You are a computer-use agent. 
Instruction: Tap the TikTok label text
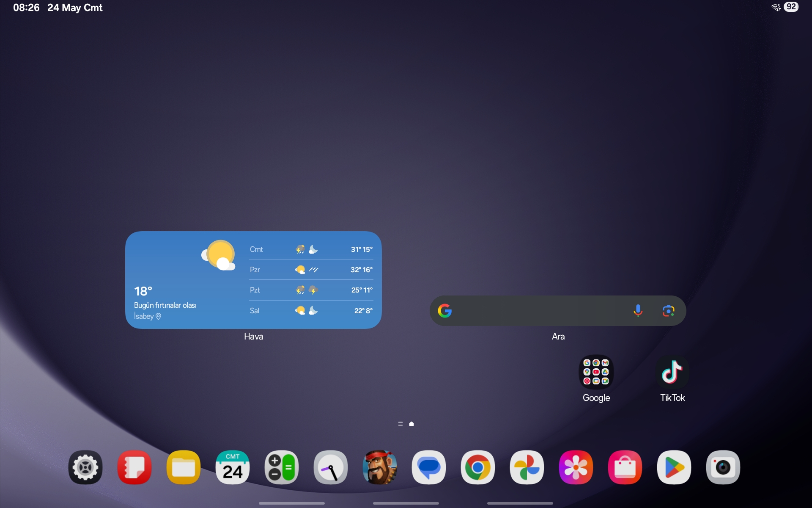point(672,398)
